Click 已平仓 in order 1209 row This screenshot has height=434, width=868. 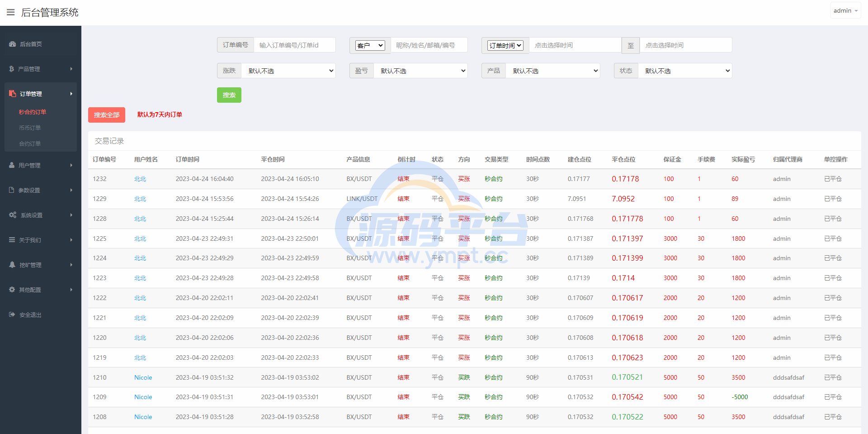click(x=833, y=397)
